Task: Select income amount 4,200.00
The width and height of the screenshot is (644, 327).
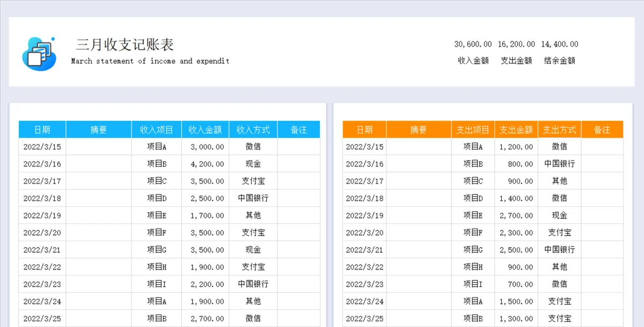Action: (x=207, y=164)
